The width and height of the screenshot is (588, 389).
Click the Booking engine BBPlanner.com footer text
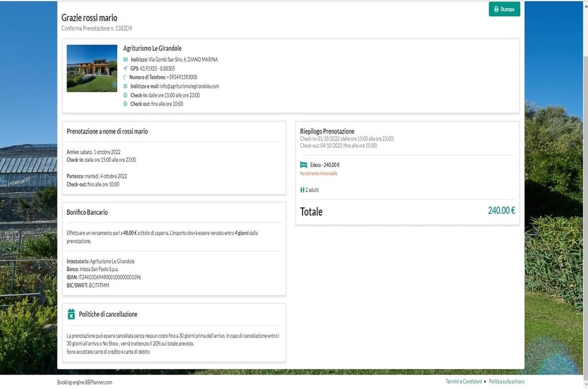pos(84,382)
